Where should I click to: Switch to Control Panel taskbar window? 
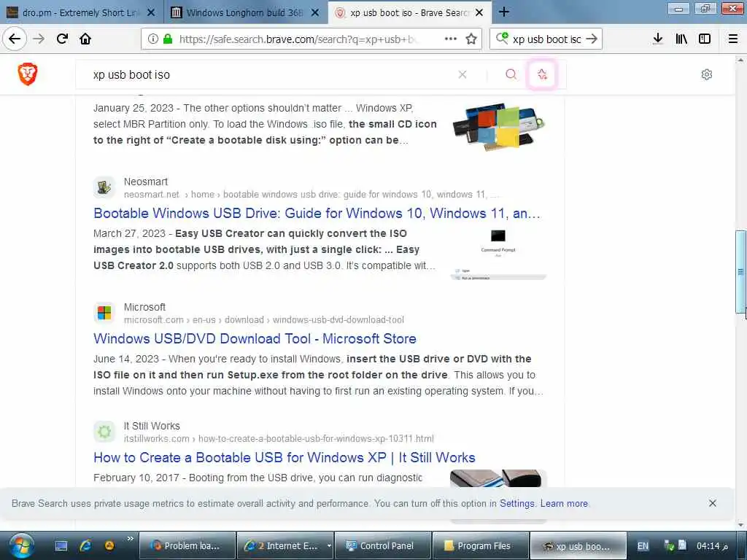coord(382,545)
